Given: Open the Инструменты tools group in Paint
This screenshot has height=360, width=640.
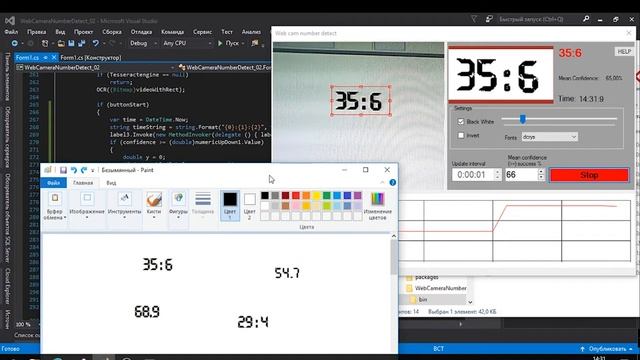Looking at the screenshot, I should 124,206.
